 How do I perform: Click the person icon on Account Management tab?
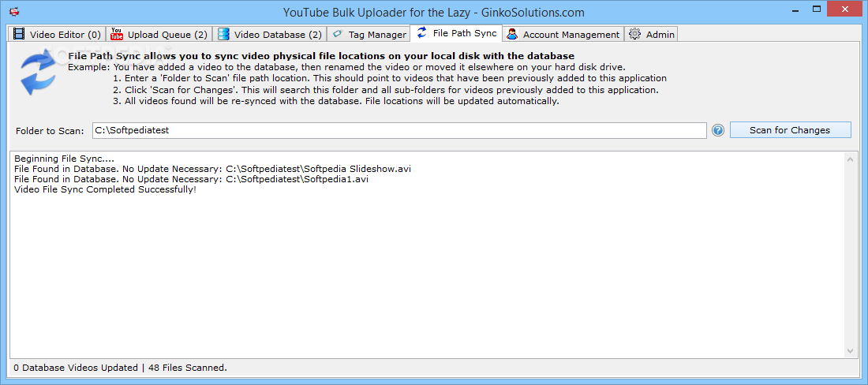point(513,34)
